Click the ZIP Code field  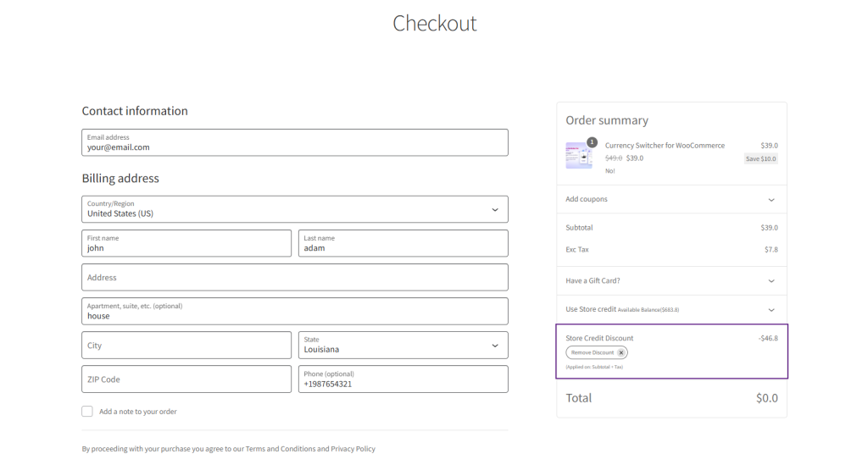tap(186, 379)
